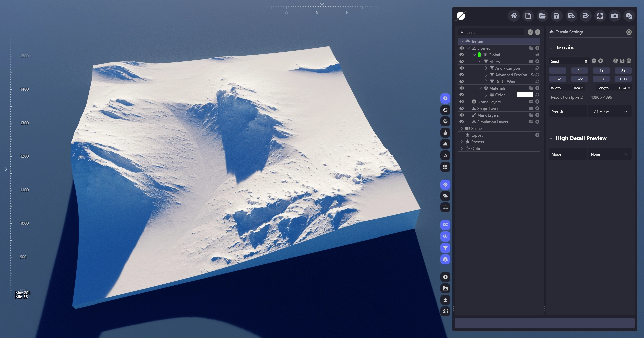Select the Mask Layers tree row
This screenshot has height=338, width=644.
click(x=499, y=115)
